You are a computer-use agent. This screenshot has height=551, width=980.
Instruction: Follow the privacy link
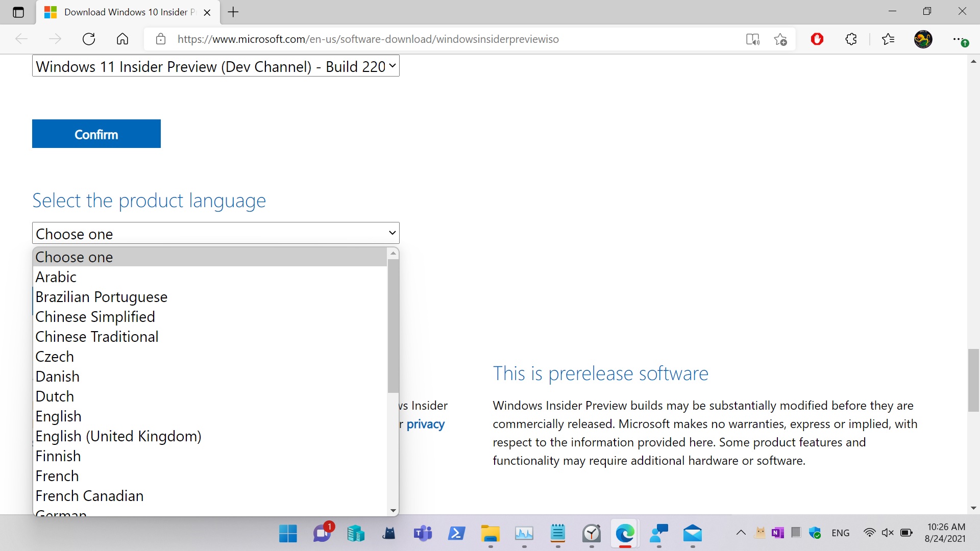tap(425, 424)
